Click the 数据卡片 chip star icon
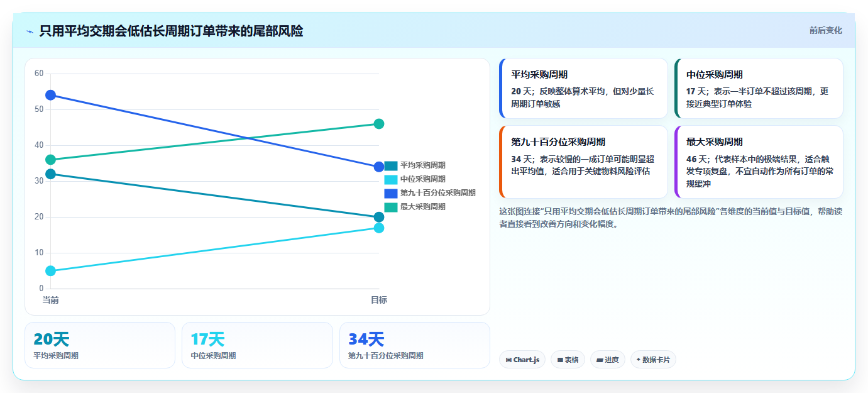Screen dimensions: 868x393 [x=639, y=360]
